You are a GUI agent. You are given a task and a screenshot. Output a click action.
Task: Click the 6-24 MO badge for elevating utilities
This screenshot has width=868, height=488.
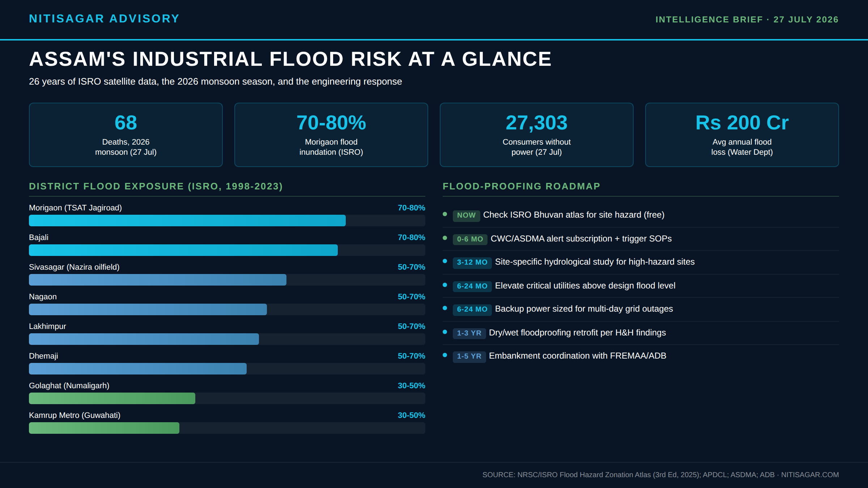[472, 286]
